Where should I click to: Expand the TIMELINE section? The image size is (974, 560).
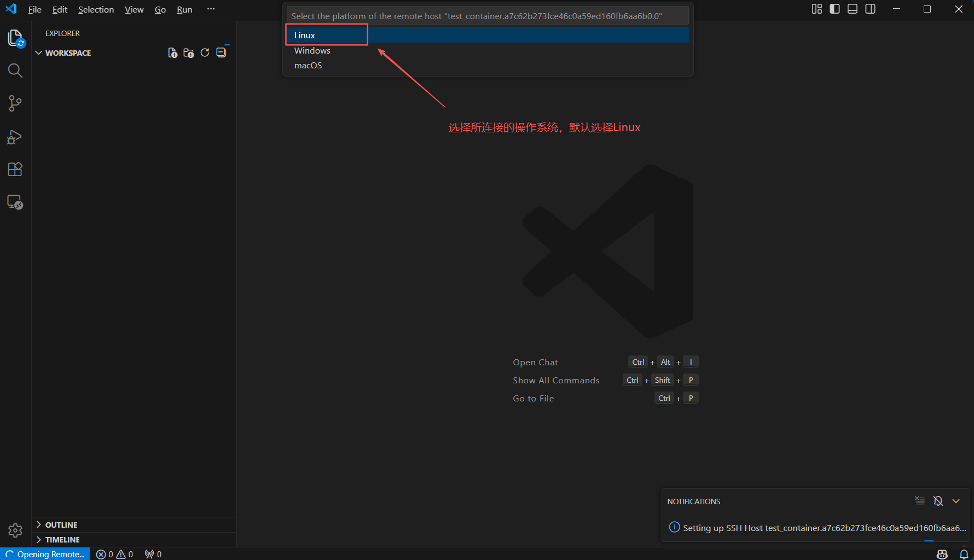(x=134, y=539)
